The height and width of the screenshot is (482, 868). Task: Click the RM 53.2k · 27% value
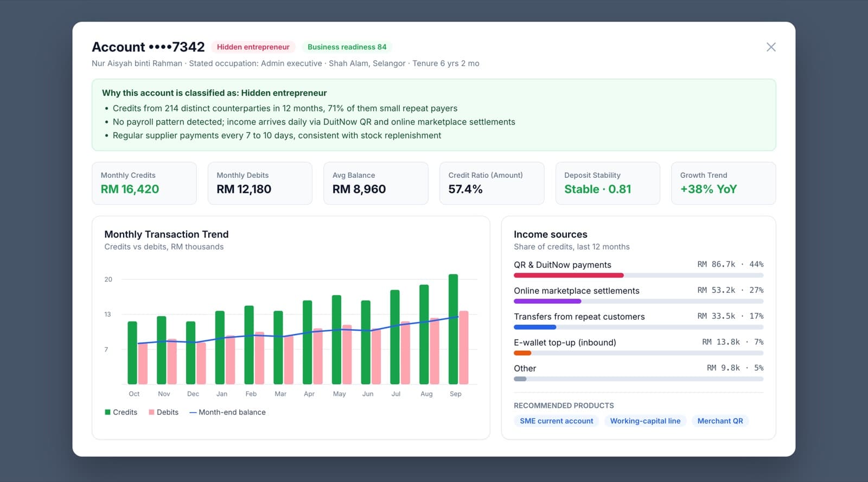coord(730,291)
